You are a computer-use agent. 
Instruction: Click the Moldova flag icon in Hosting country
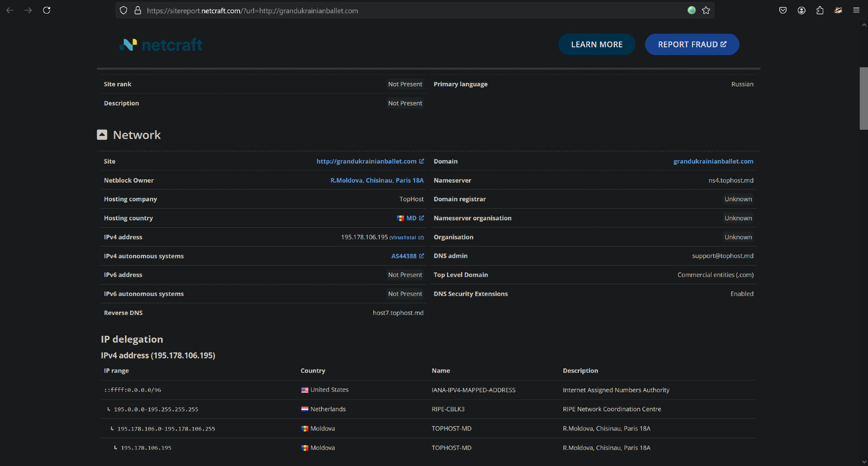(x=401, y=218)
